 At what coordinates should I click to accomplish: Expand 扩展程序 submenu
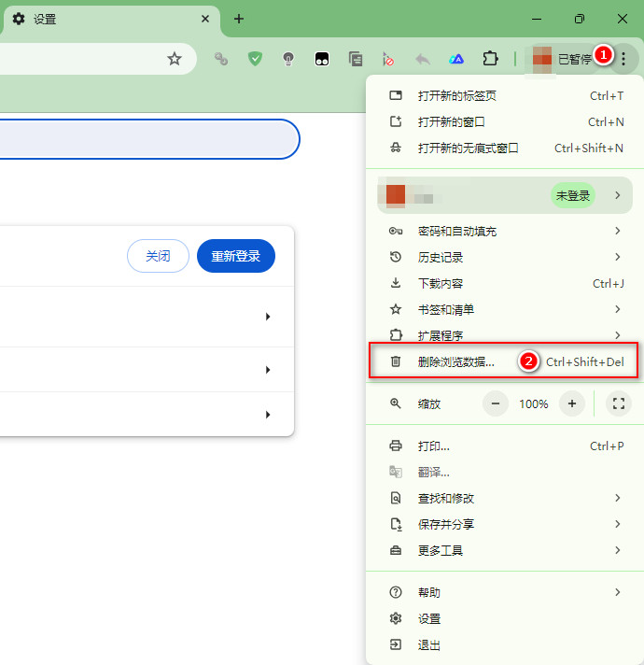pos(506,335)
